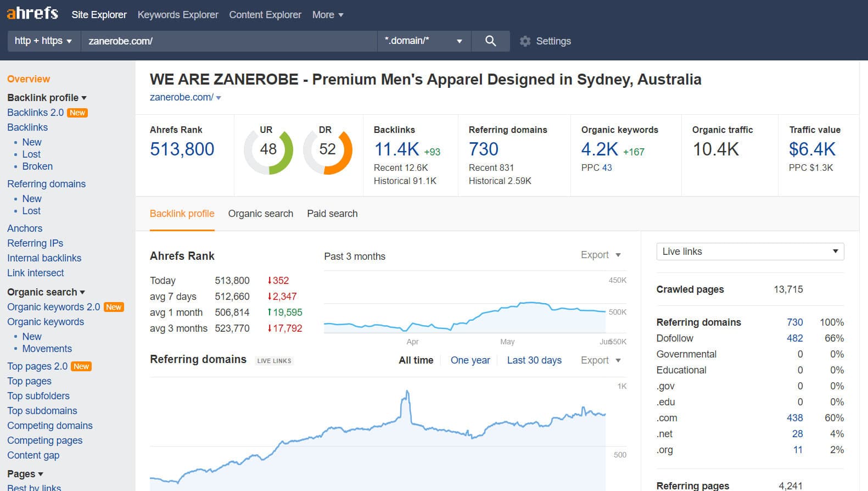868x491 pixels.
Task: Open Overview in sidebar
Action: [29, 79]
